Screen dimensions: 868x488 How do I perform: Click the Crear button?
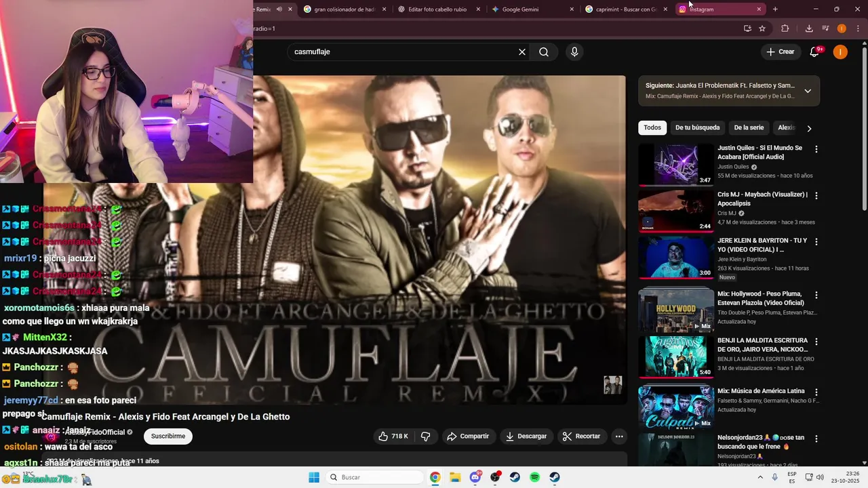coord(780,52)
